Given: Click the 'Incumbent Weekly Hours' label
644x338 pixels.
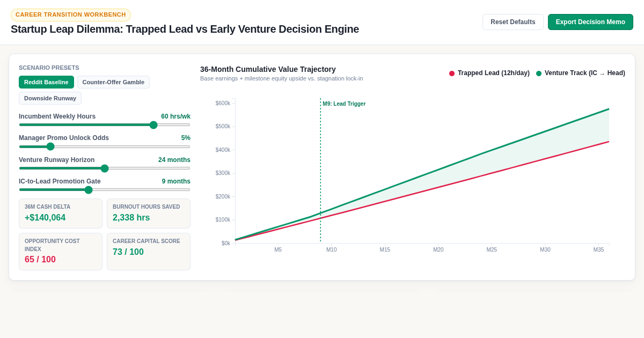Looking at the screenshot, I should click(x=57, y=116).
